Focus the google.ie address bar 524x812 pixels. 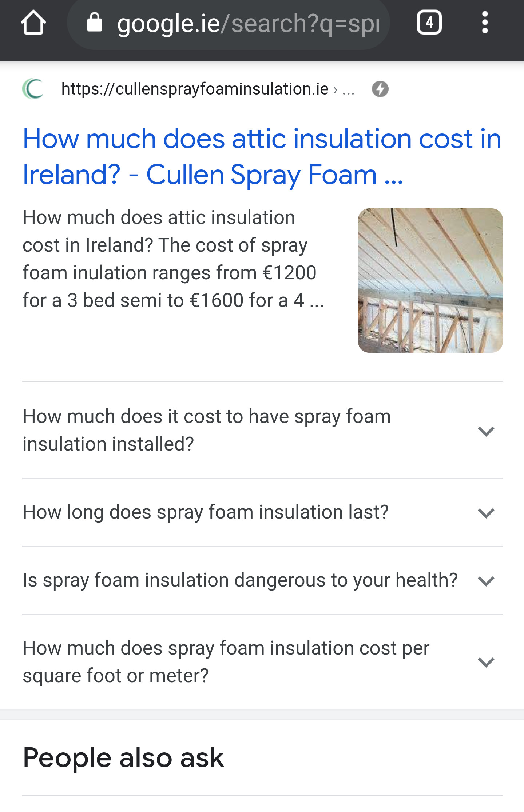(247, 24)
